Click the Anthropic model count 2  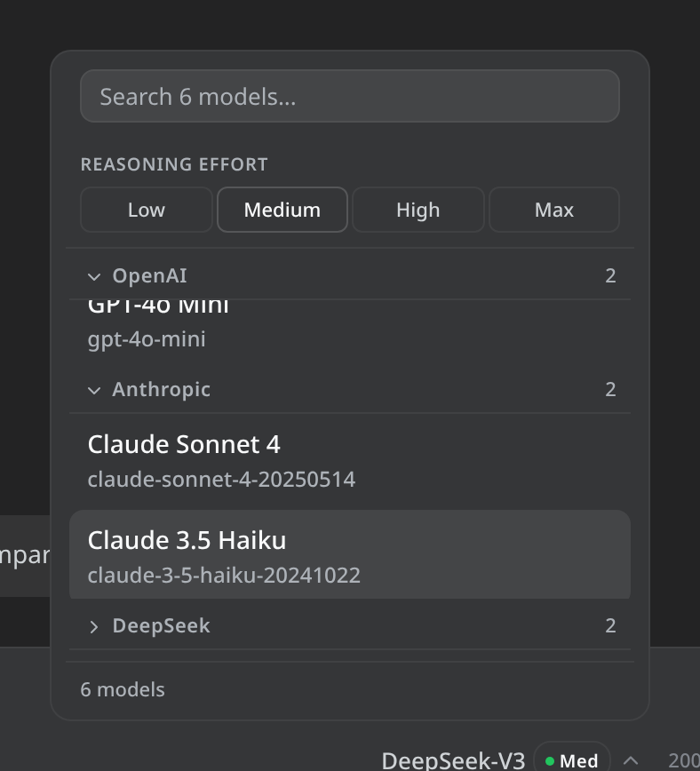pyautogui.click(x=610, y=389)
